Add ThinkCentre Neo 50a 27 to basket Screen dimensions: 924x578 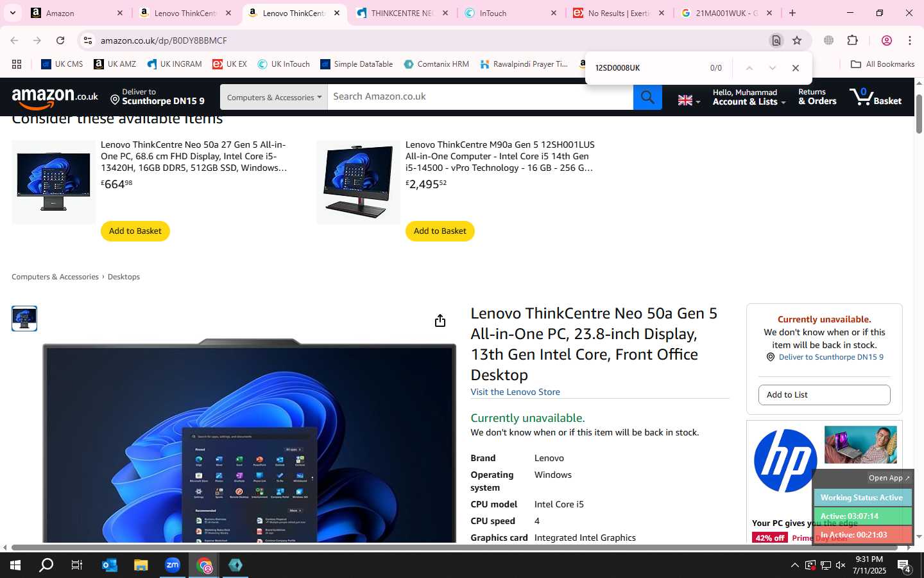pyautogui.click(x=135, y=231)
